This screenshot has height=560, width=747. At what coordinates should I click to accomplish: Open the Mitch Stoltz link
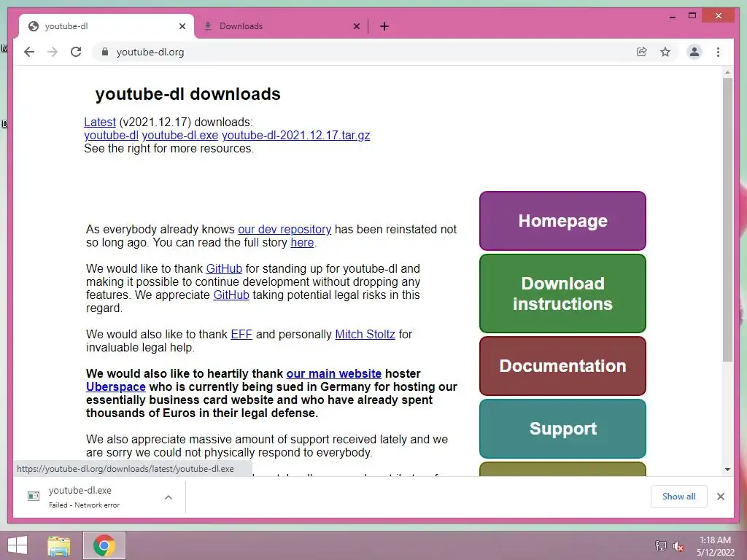(365, 334)
